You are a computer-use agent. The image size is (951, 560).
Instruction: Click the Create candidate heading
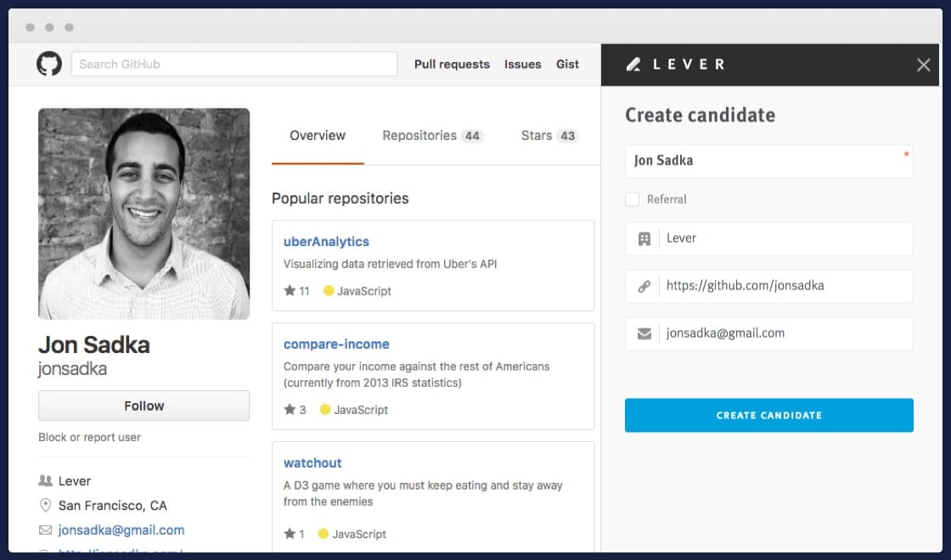coord(700,115)
